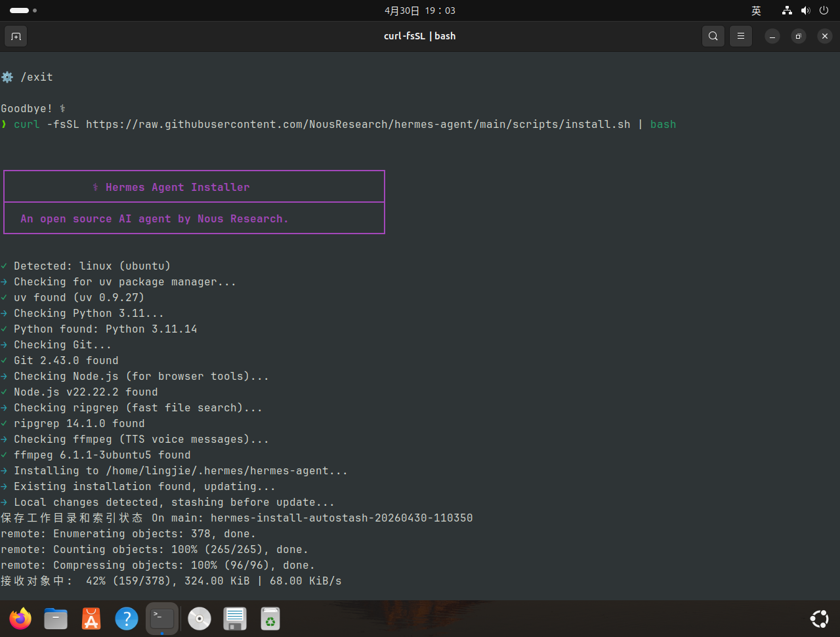Click the 'curl-fsSL | bash' window title
The width and height of the screenshot is (840, 637).
420,36
